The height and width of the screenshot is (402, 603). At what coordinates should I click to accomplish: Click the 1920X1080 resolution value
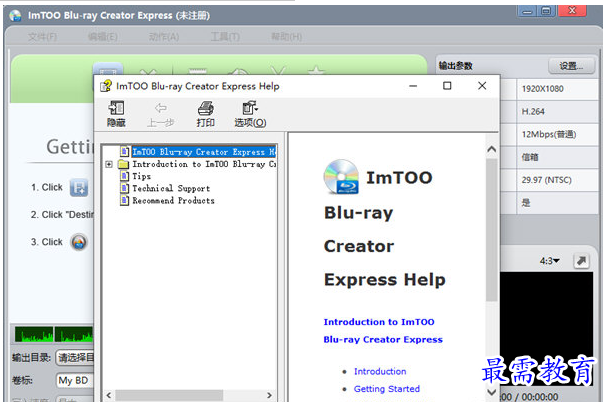[x=543, y=89]
